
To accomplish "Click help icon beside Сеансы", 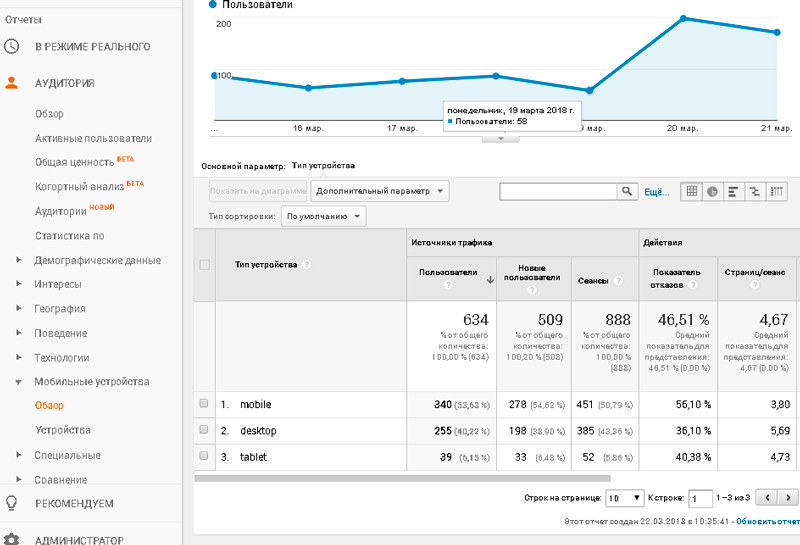I will tap(618, 280).
